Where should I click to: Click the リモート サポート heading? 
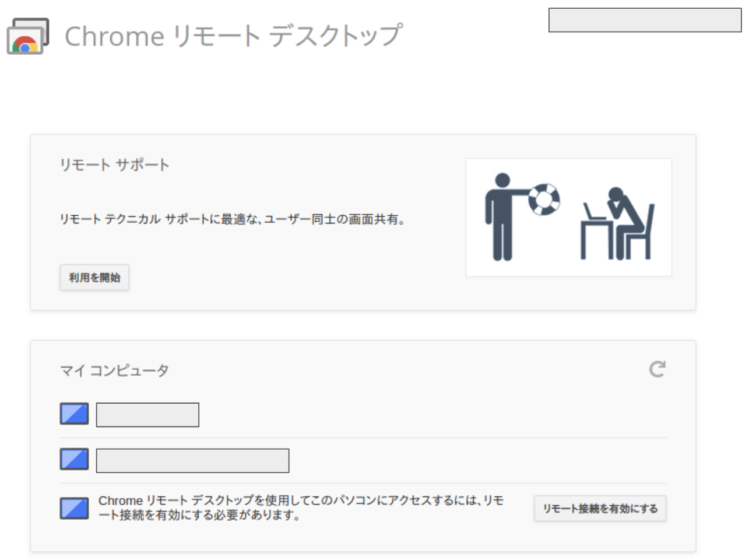pos(114,165)
